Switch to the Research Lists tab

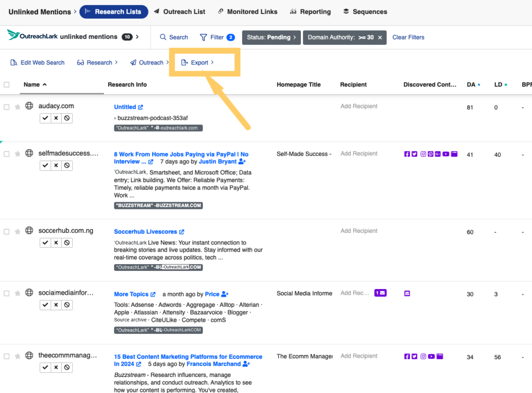coord(114,11)
